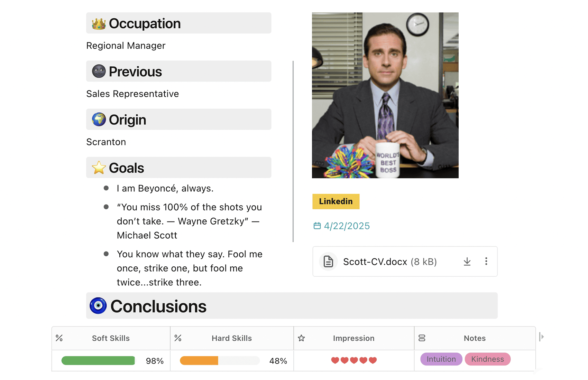
Task: Click the calendar icon next to the date
Action: [x=317, y=226]
